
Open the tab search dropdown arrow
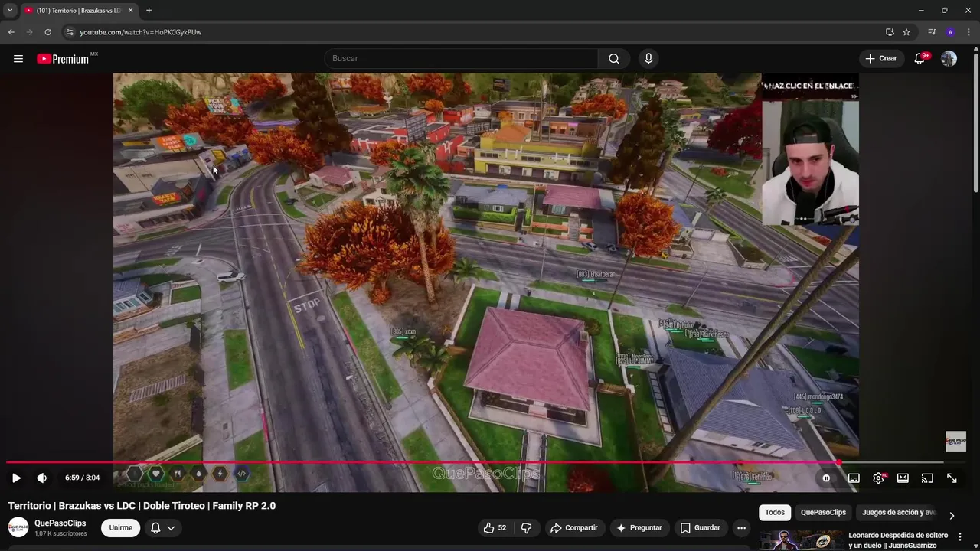(x=10, y=11)
